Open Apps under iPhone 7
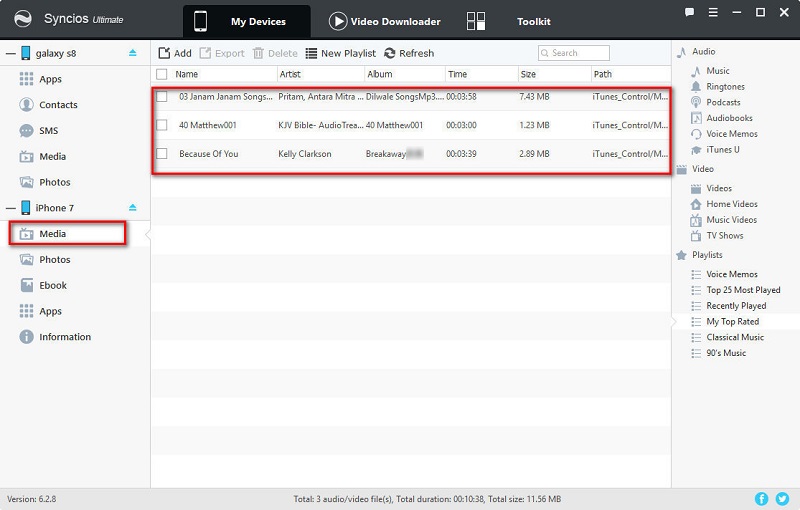Screen dimensions: 800x510 coord(41,311)
